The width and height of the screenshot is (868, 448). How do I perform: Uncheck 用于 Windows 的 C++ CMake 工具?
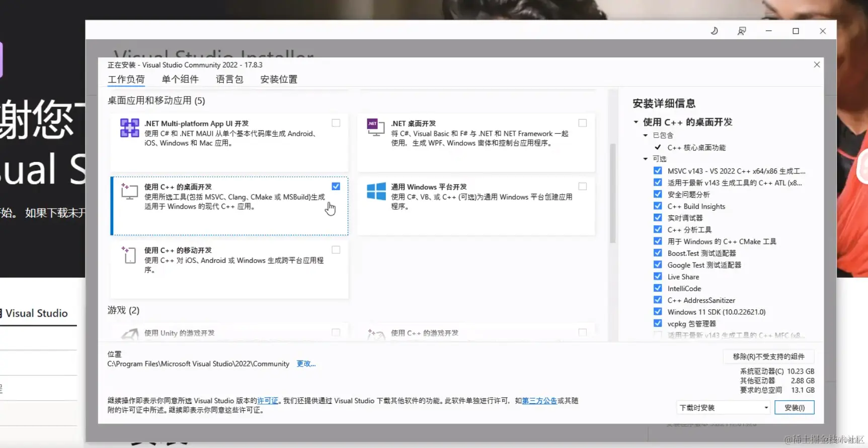(657, 241)
